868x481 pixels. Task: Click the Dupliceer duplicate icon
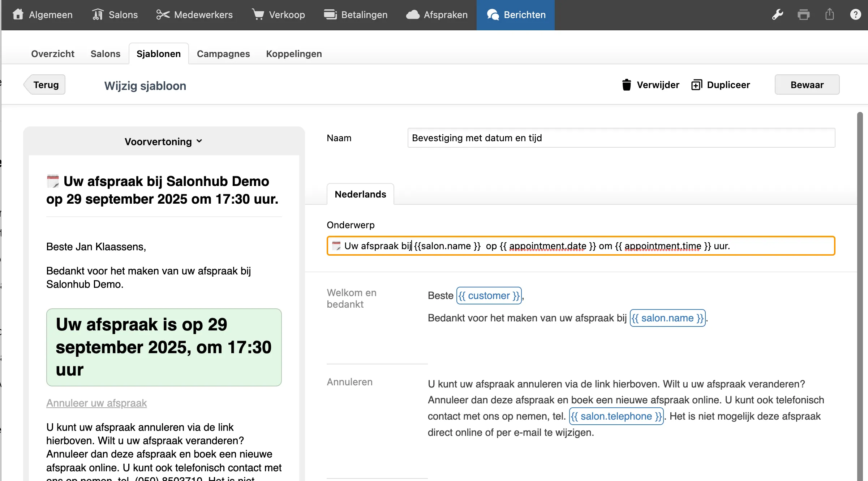[x=696, y=85]
